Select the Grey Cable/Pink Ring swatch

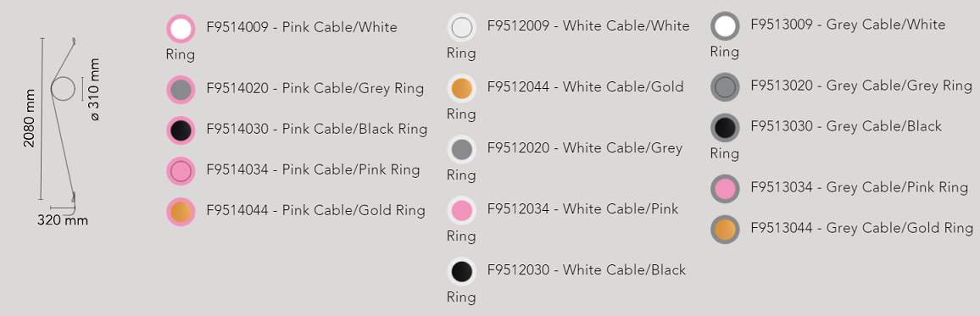(x=725, y=189)
